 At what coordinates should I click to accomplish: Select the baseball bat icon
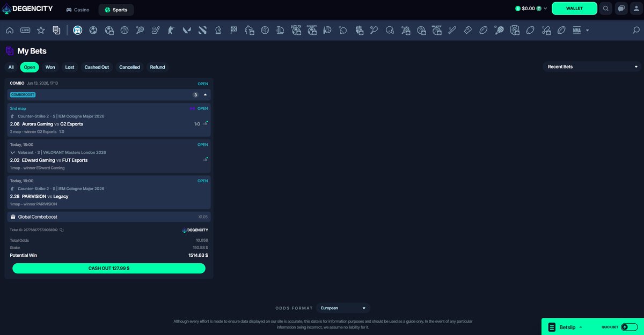[452, 31]
